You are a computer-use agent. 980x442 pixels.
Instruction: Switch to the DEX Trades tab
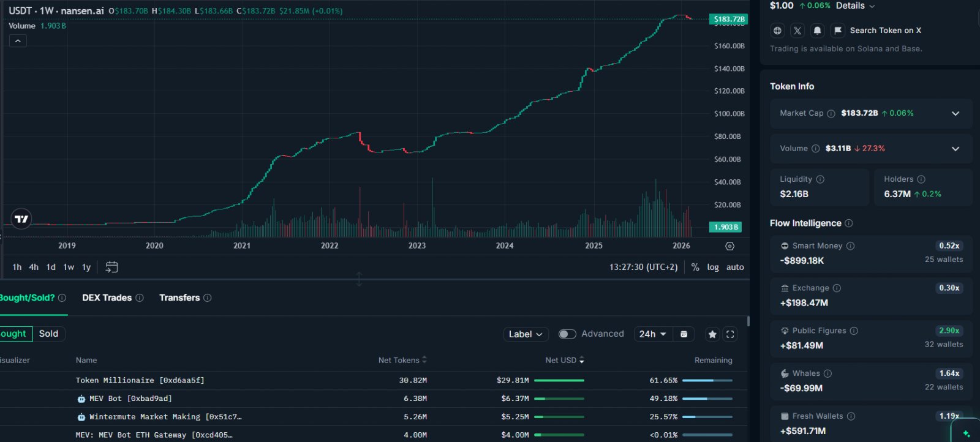click(107, 298)
